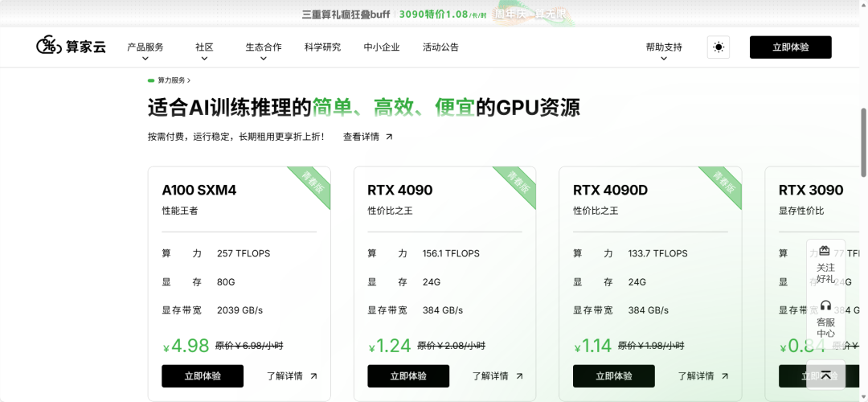Click 原价¥6.98/小时 strikethrough price
The image size is (868, 402).
point(249,346)
